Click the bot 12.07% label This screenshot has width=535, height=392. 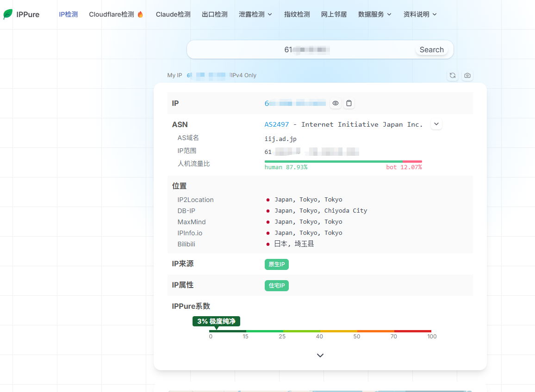coord(404,167)
